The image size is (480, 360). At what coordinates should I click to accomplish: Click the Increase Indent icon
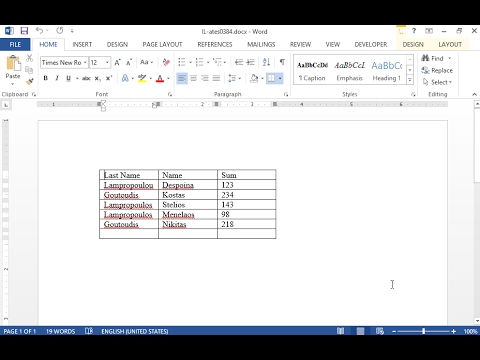(251, 62)
